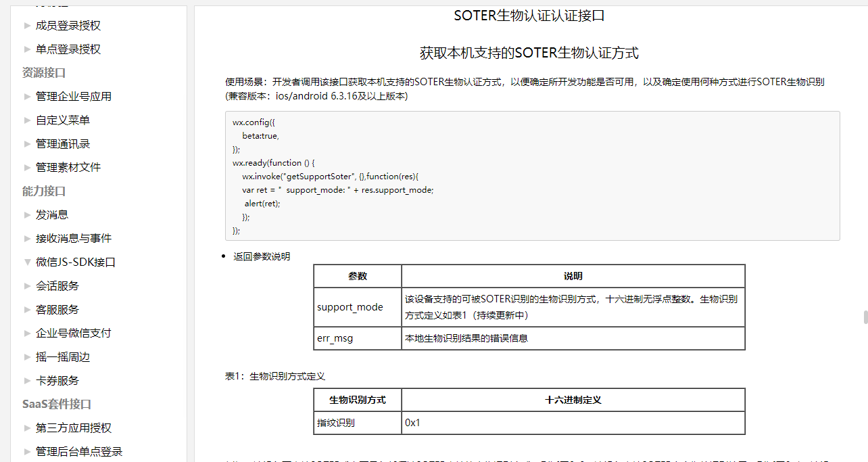Expand the 第三方应用授权 arrow
Screen dimensions: 868x462
pyautogui.click(x=27, y=428)
